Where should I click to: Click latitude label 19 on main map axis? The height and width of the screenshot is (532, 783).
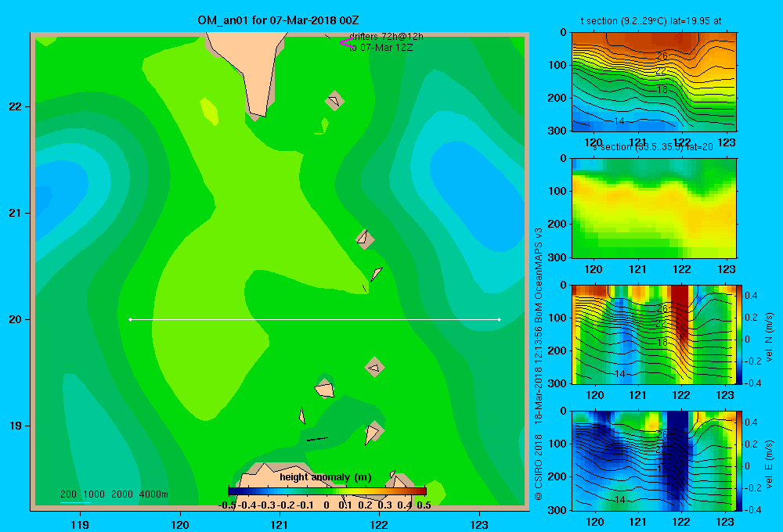pyautogui.click(x=15, y=426)
